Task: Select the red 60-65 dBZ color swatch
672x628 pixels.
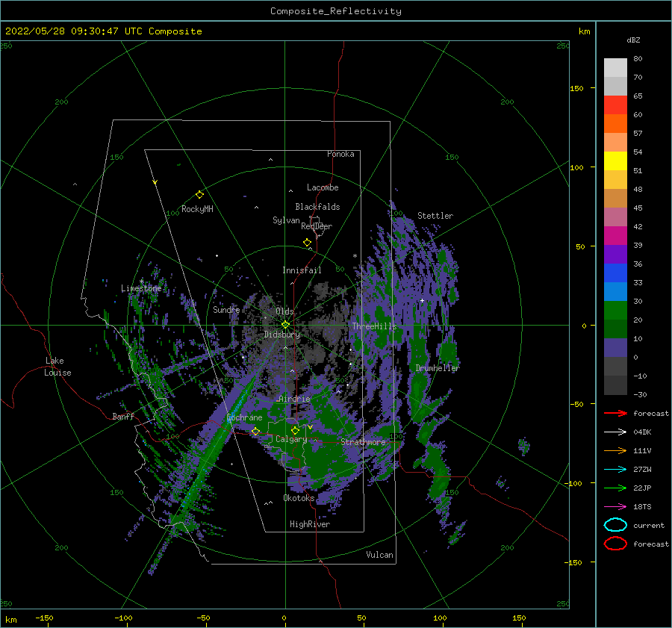Action: 615,105
